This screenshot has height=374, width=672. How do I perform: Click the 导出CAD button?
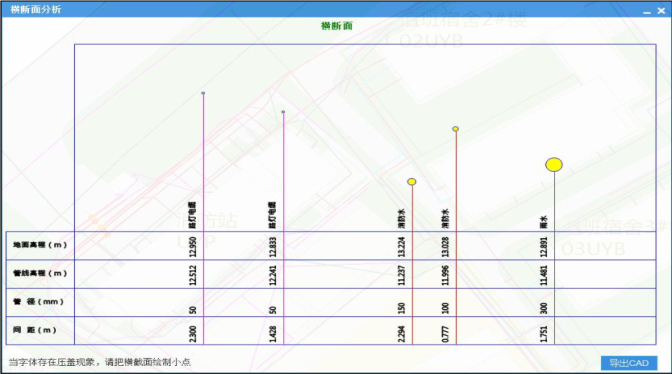629,363
